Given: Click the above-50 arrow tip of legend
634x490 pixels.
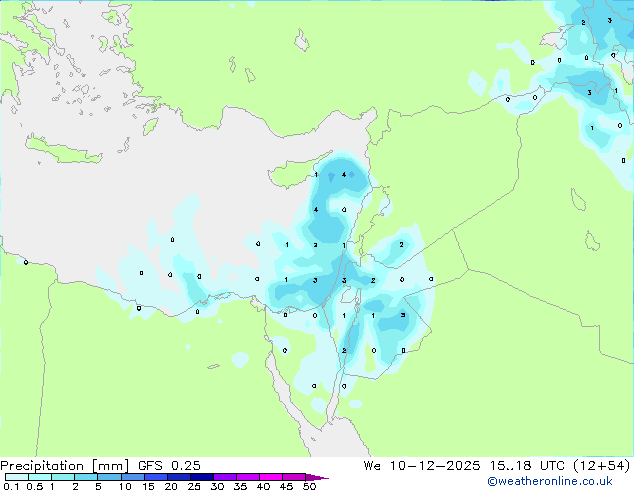Looking at the screenshot, I should [317, 478].
